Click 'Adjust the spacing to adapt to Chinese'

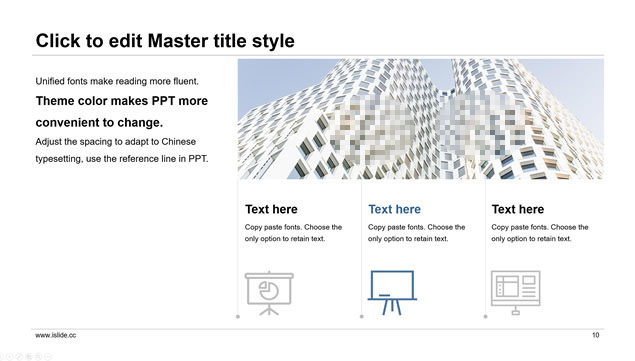115,142
